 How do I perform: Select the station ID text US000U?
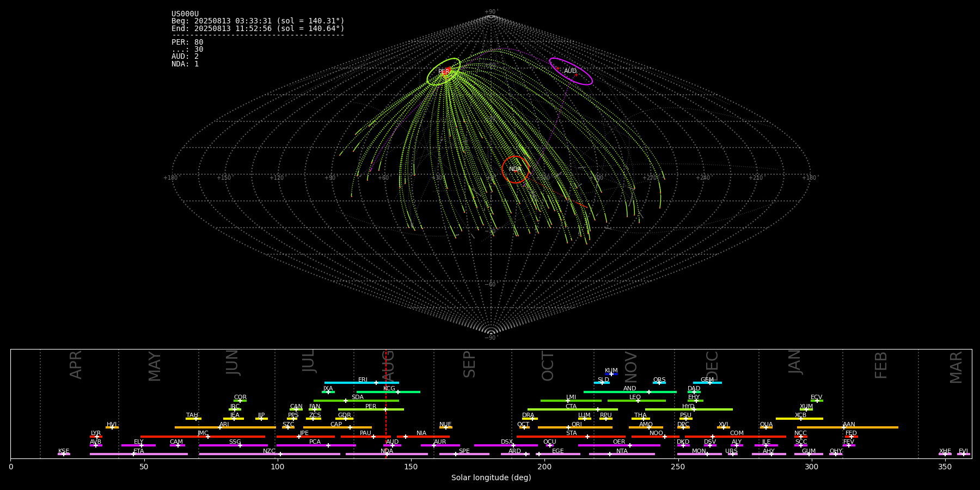click(185, 14)
